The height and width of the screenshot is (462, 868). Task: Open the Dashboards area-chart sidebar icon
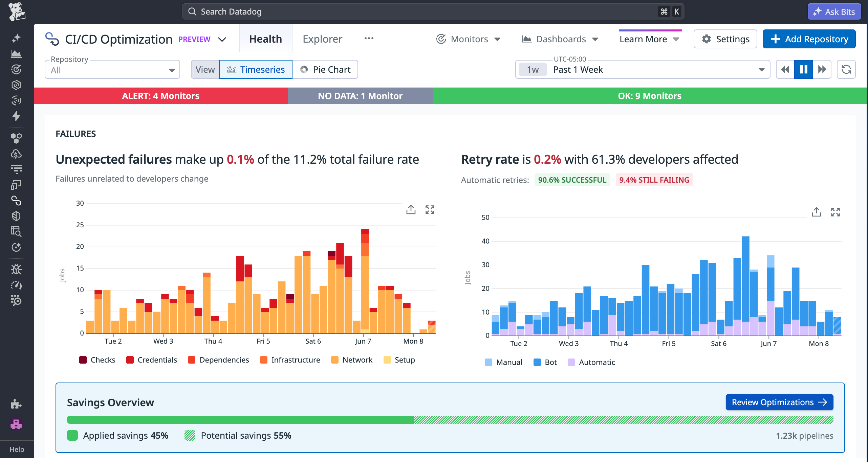[16, 54]
